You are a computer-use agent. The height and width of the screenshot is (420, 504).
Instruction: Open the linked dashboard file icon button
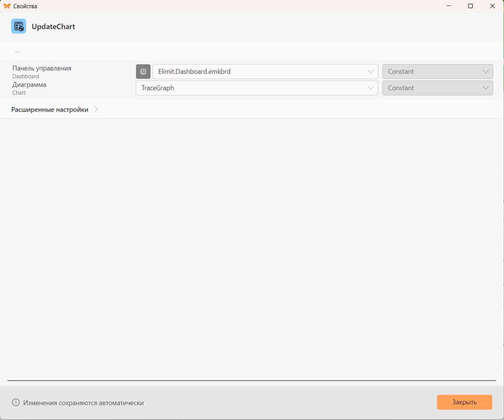143,72
